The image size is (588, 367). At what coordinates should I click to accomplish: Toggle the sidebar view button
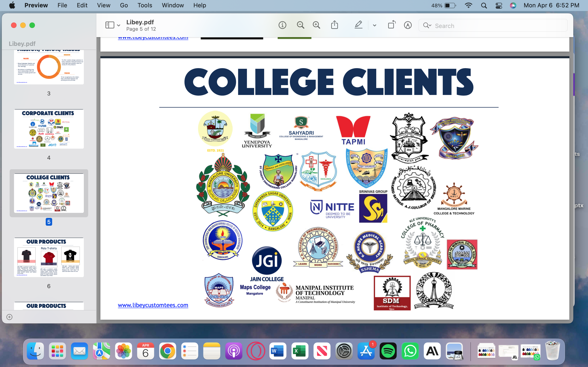pos(110,25)
